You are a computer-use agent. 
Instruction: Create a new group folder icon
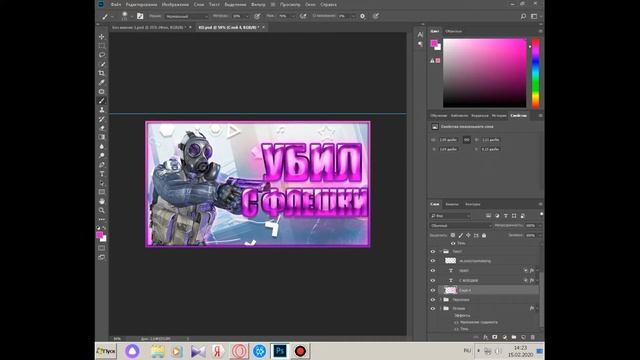pos(514,337)
